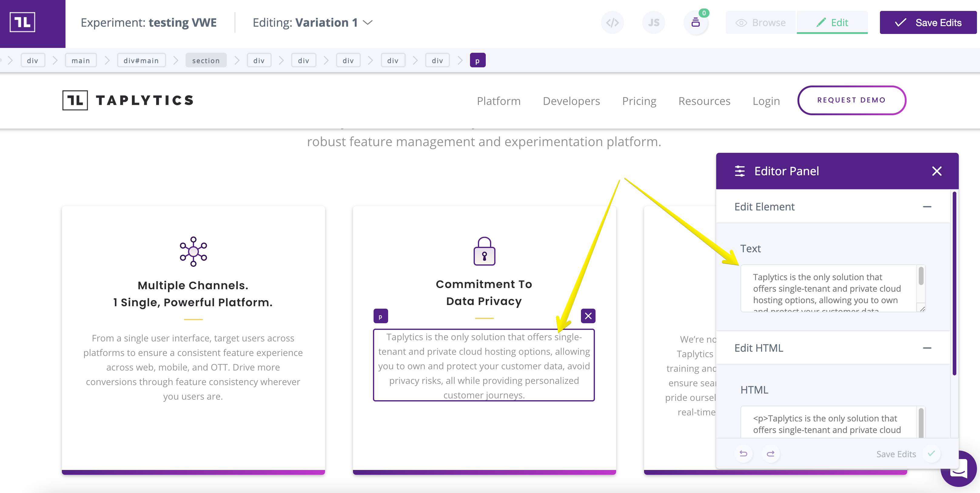This screenshot has width=980, height=493.
Task: Open the edits stack icon with badge
Action: [696, 23]
